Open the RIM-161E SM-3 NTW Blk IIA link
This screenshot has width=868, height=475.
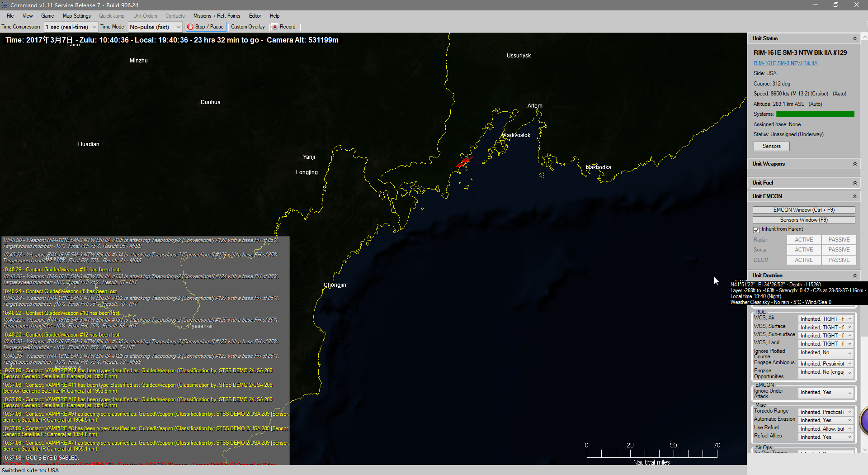click(785, 63)
